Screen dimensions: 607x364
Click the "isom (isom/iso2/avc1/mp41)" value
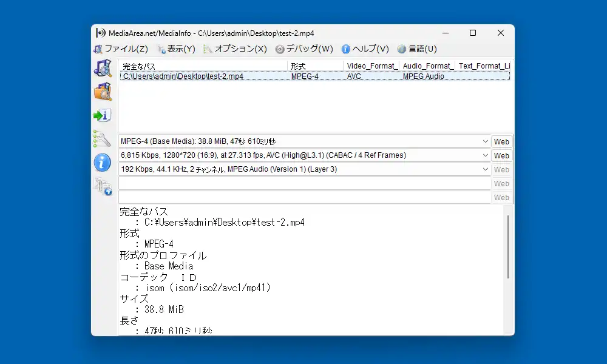[x=208, y=288]
